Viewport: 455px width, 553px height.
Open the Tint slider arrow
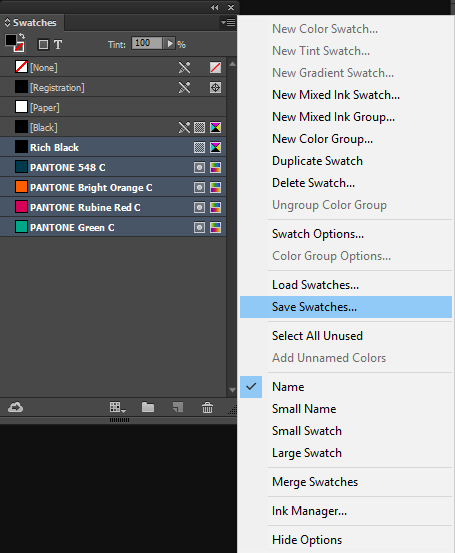[170, 43]
